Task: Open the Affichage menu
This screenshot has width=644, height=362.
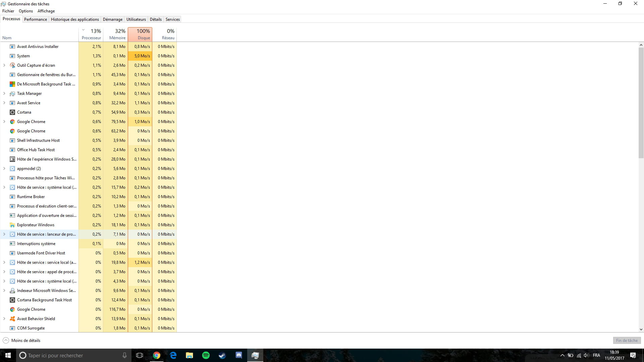Action: point(46,11)
